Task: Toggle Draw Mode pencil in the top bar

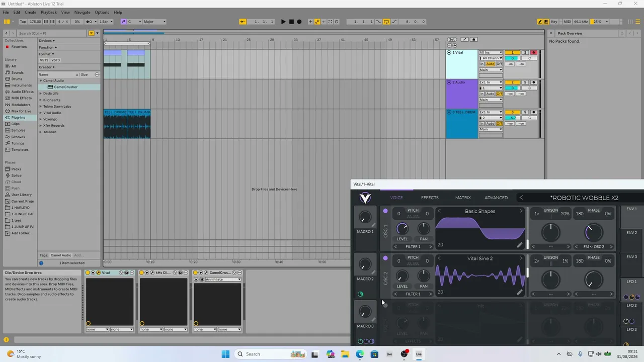Action: [540, 22]
